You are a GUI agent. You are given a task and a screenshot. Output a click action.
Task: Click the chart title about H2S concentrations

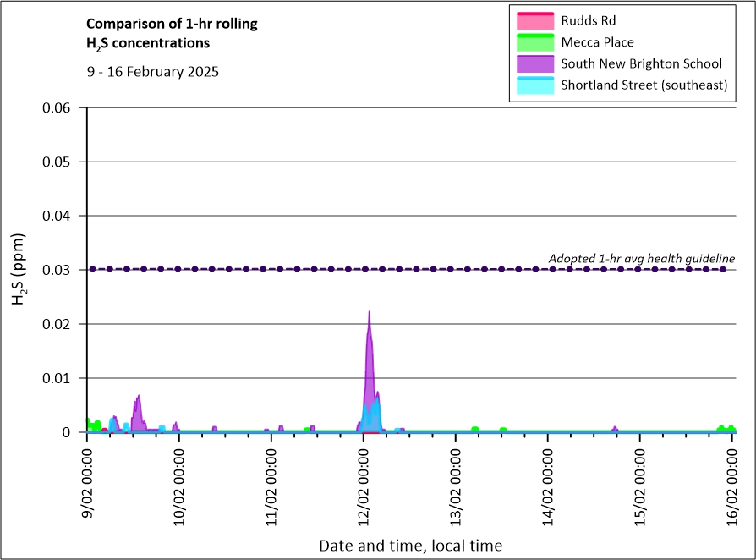pyautogui.click(x=173, y=33)
